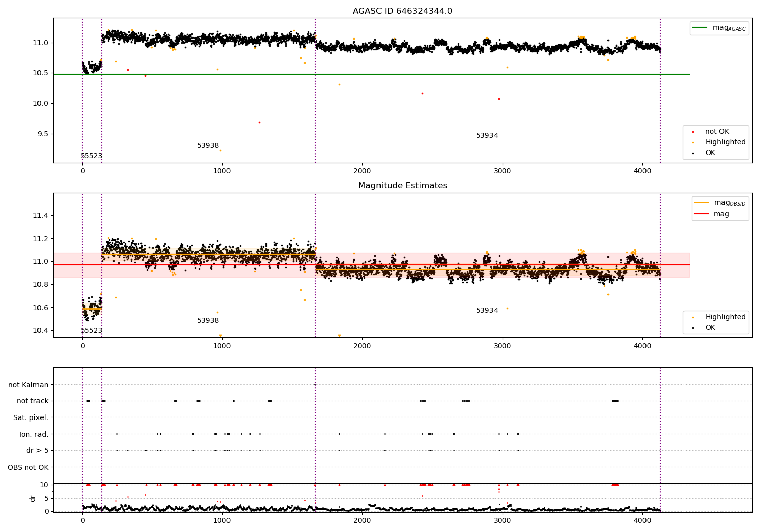This screenshot has width=760, height=532.
Task: Click the 10 tick label on the dr axis
Action: pyautogui.click(x=44, y=485)
